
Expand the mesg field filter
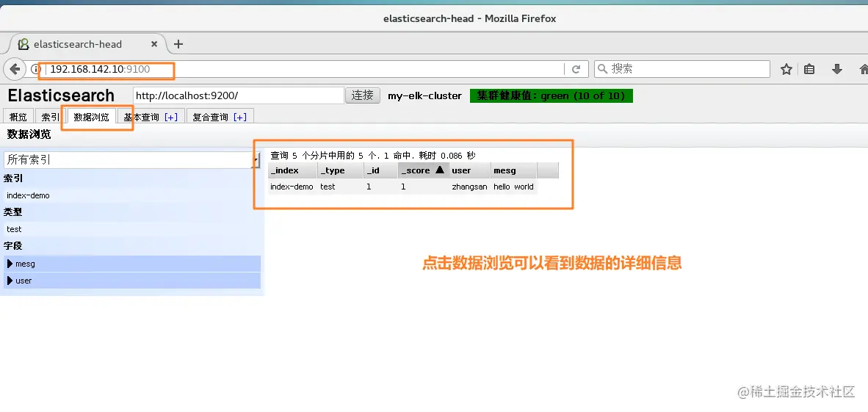point(132,264)
